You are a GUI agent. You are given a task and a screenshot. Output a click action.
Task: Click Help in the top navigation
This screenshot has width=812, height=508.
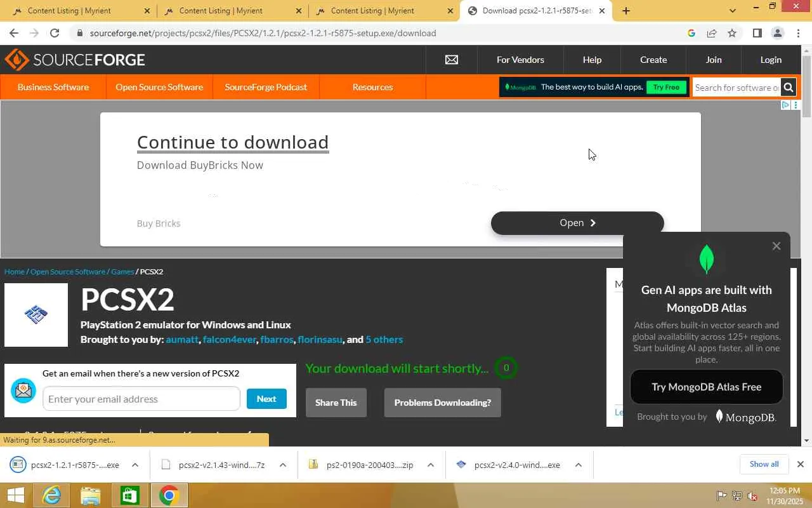pos(592,60)
